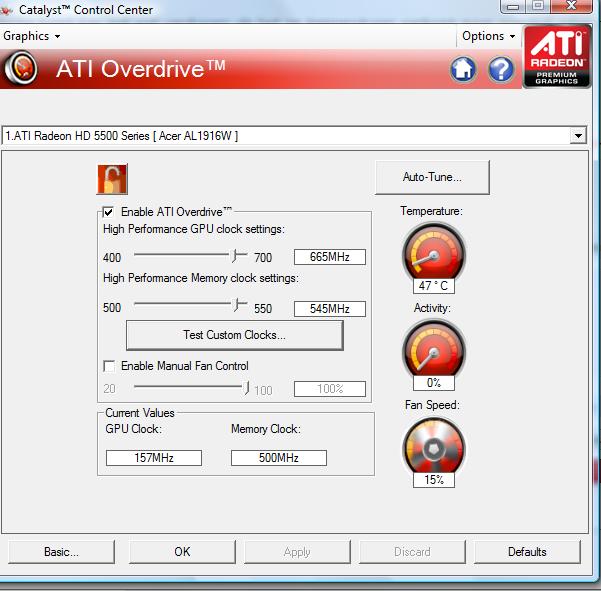Screen dimensions: 601x591
Task: Click the 0% activity reading
Action: [434, 383]
